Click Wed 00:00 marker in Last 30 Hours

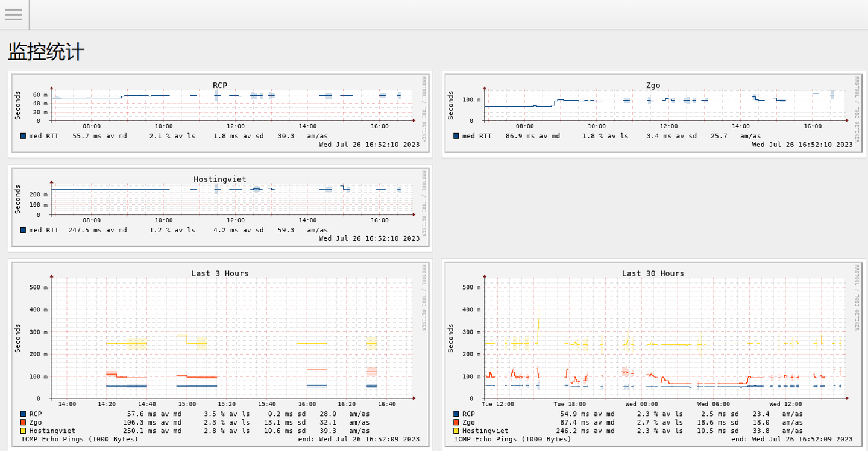point(641,404)
